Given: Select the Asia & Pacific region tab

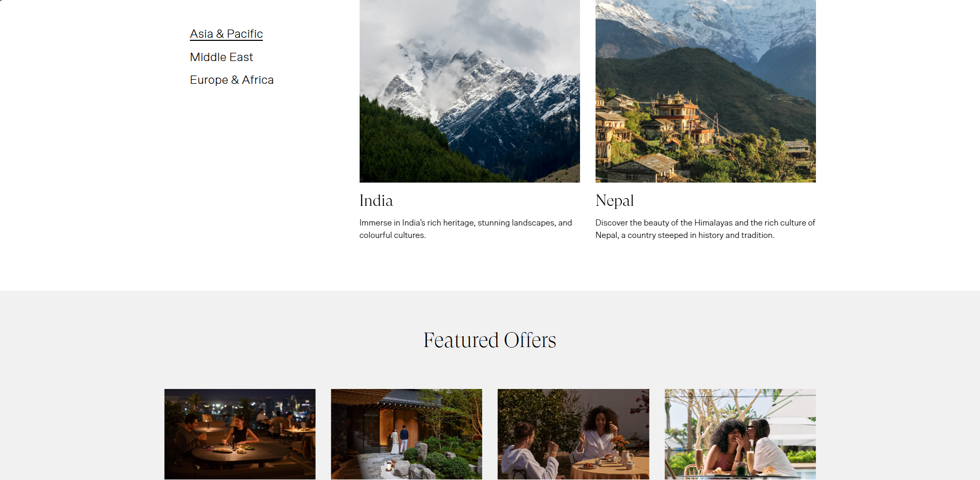Looking at the screenshot, I should 226,34.
